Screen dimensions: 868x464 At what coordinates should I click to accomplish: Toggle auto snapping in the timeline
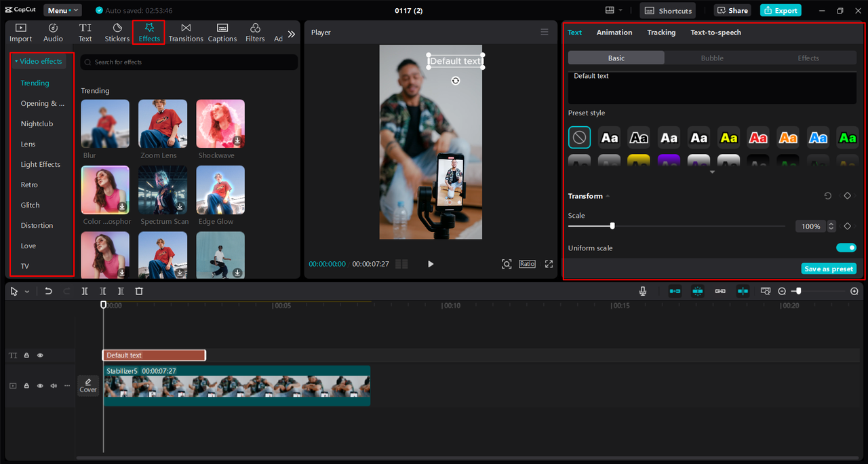[x=698, y=291]
